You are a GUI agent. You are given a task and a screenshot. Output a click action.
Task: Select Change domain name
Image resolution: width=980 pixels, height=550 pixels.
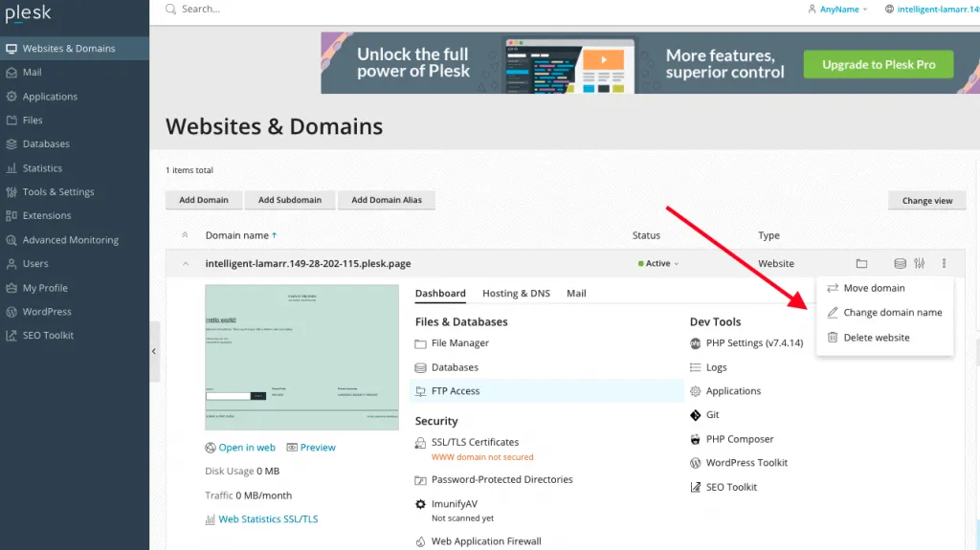pyautogui.click(x=884, y=313)
